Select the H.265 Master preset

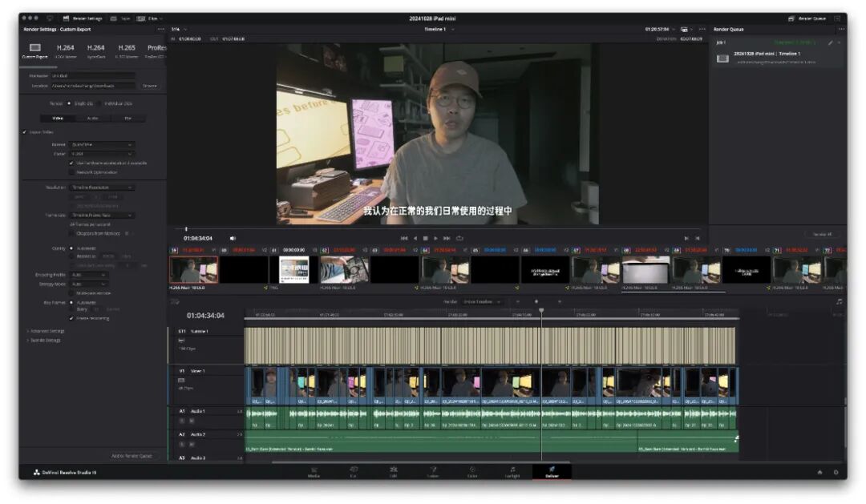pos(127,50)
